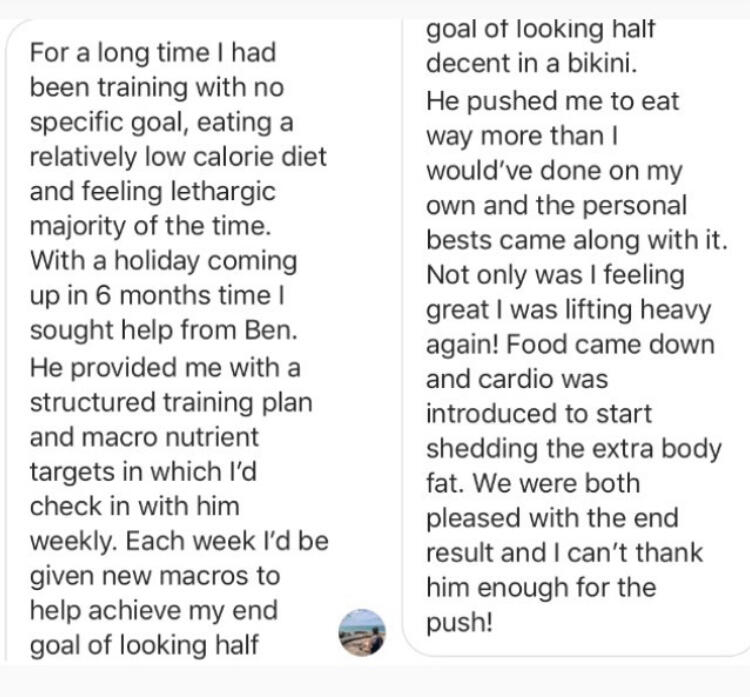750x697 pixels.
Task: Tap the line 'introduced to start'
Action: tap(539, 414)
